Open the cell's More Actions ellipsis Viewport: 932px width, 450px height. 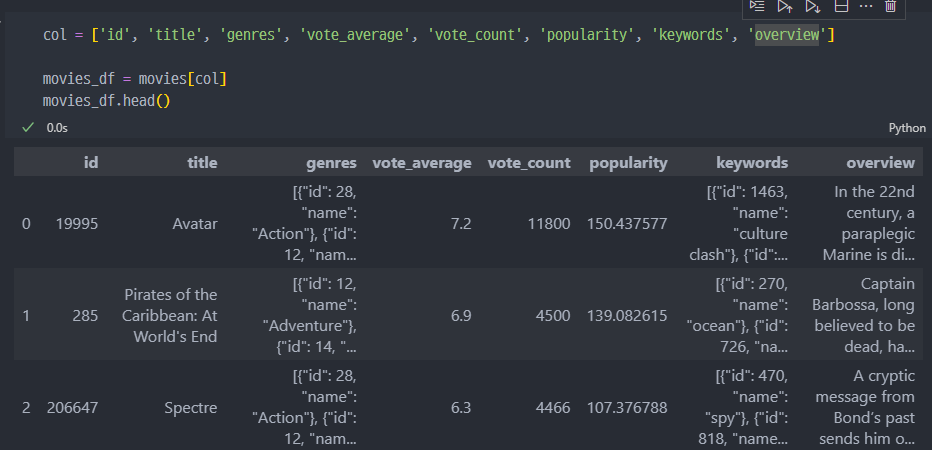tap(866, 6)
